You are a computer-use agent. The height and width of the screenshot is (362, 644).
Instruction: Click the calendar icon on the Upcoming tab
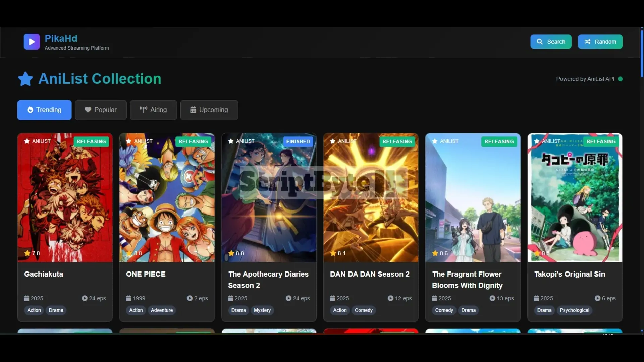(193, 110)
